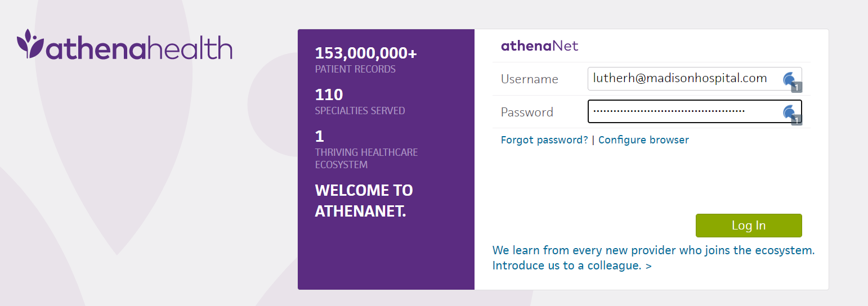This screenshot has width=868, height=306.
Task: Click the THRIVING HEALTHCARE ECOSYSTEM caption
Action: (x=366, y=159)
